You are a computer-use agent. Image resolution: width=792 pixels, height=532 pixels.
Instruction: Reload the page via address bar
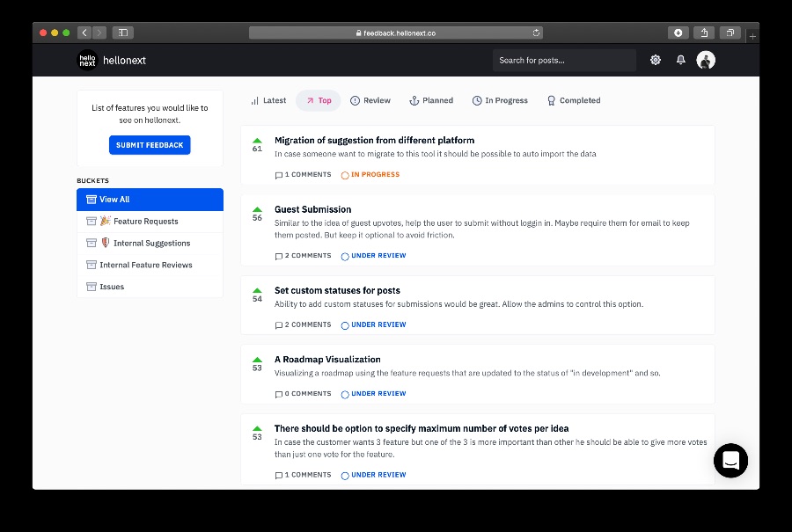[536, 33]
